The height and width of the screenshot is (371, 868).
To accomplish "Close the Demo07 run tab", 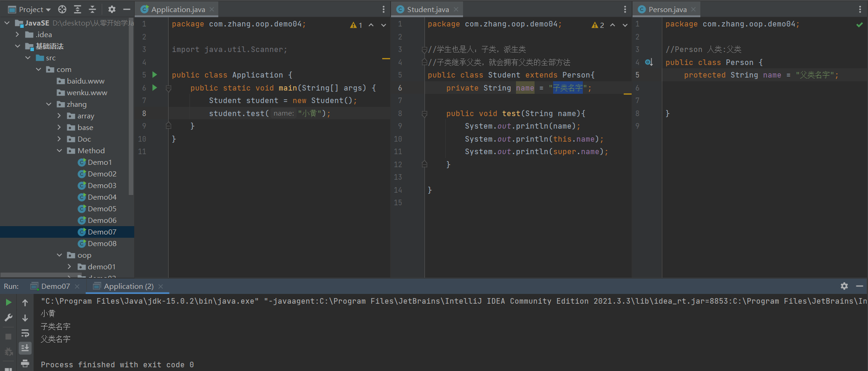I will (x=77, y=286).
